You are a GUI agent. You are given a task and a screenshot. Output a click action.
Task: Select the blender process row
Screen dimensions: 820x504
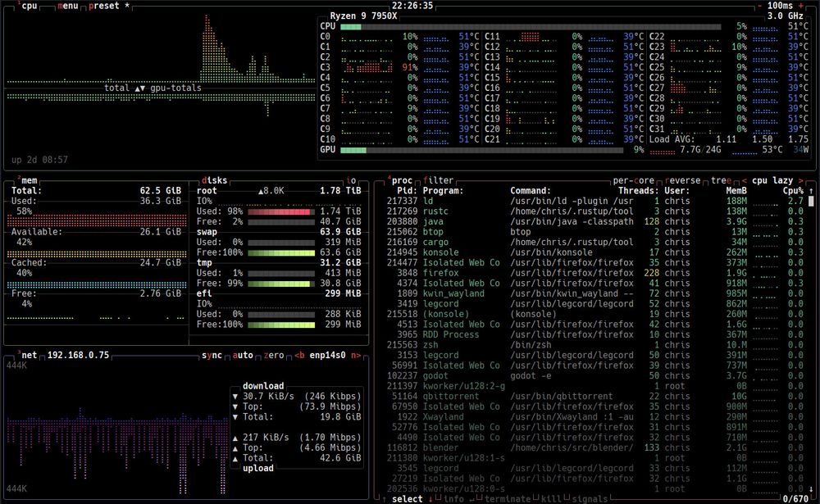594,447
